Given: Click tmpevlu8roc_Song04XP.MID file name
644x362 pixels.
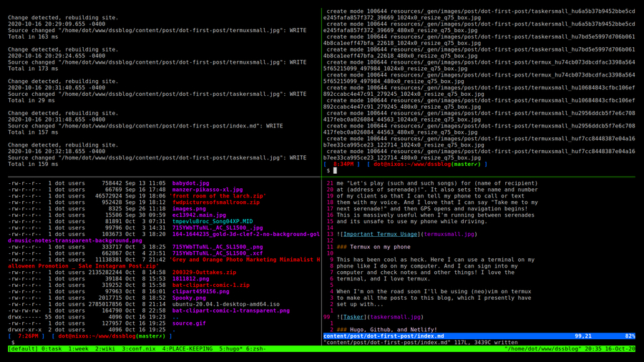Looking at the screenshot, I should pyautogui.click(x=213, y=222).
